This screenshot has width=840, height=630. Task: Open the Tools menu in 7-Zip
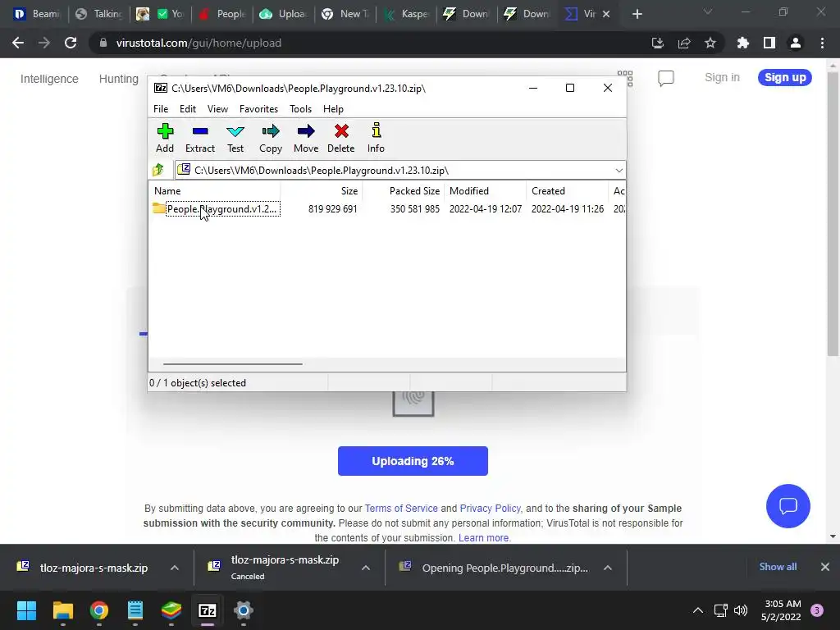[300, 109]
